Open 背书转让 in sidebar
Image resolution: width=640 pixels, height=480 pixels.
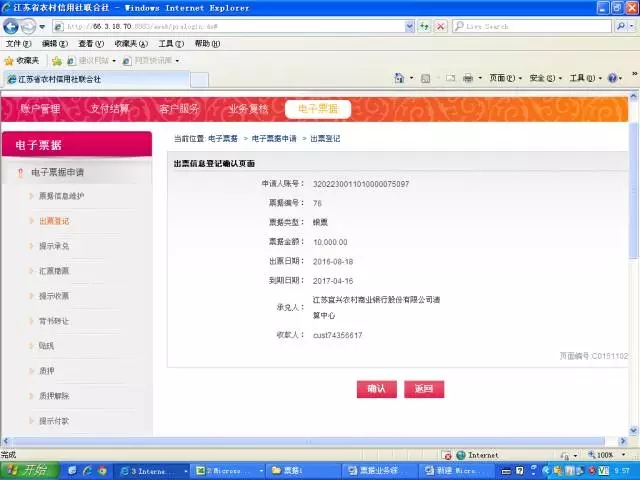[54, 321]
